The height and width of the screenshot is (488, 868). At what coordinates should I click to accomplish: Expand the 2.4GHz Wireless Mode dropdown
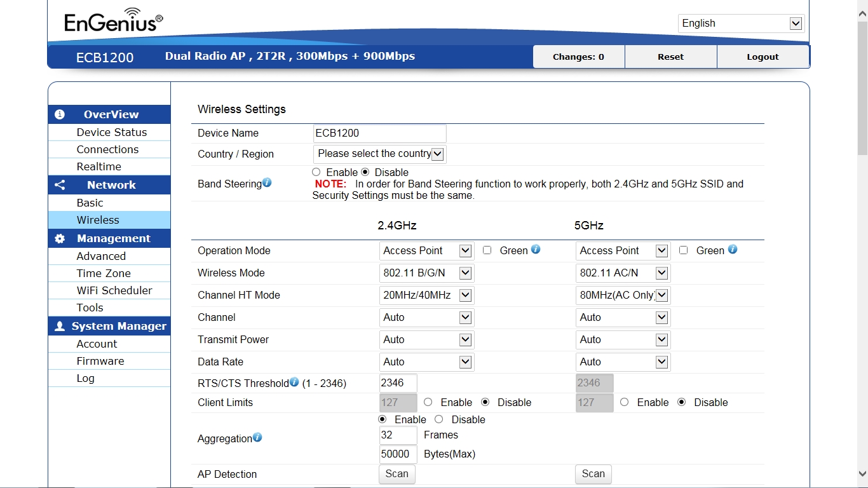pyautogui.click(x=426, y=273)
